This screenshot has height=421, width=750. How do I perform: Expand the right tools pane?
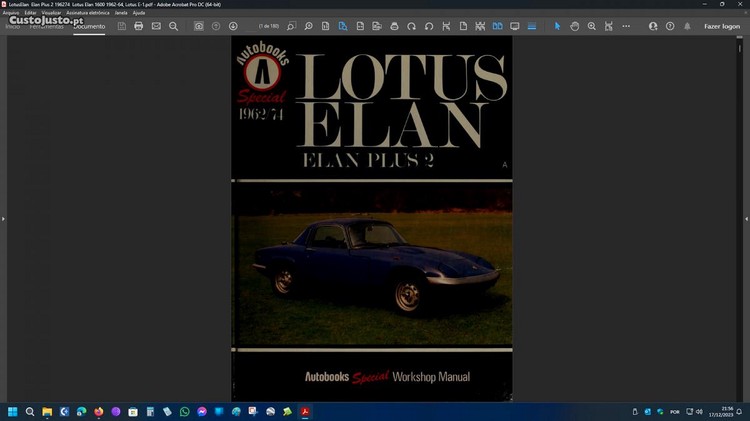(746, 218)
